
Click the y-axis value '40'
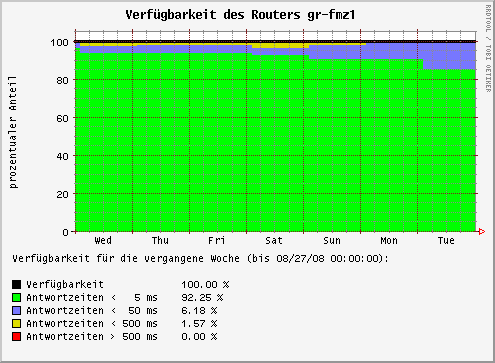(x=62, y=156)
